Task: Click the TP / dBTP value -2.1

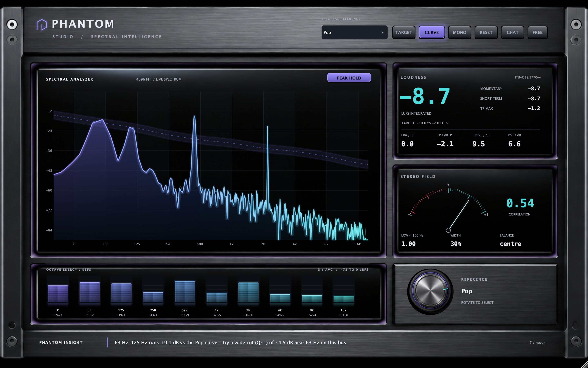Action: (x=445, y=144)
